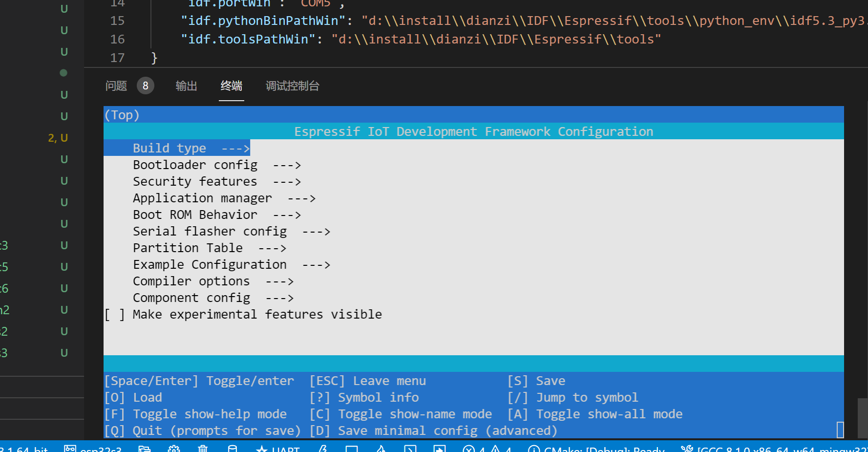Image resolution: width=868 pixels, height=452 pixels.
Task: Open the serial monitor icon
Action: point(352,448)
